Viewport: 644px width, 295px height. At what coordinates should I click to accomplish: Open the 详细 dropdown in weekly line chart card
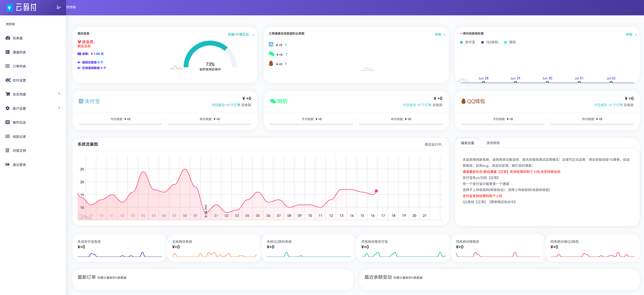point(631,35)
